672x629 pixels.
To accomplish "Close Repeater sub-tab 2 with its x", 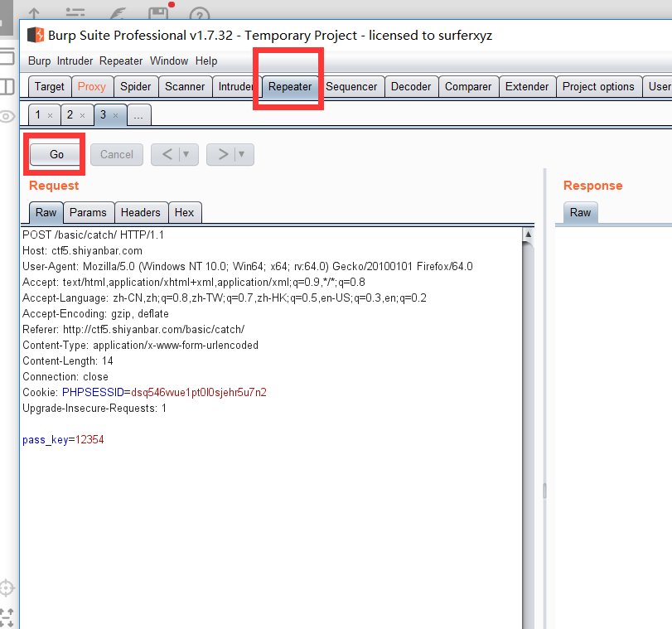I will [x=82, y=115].
